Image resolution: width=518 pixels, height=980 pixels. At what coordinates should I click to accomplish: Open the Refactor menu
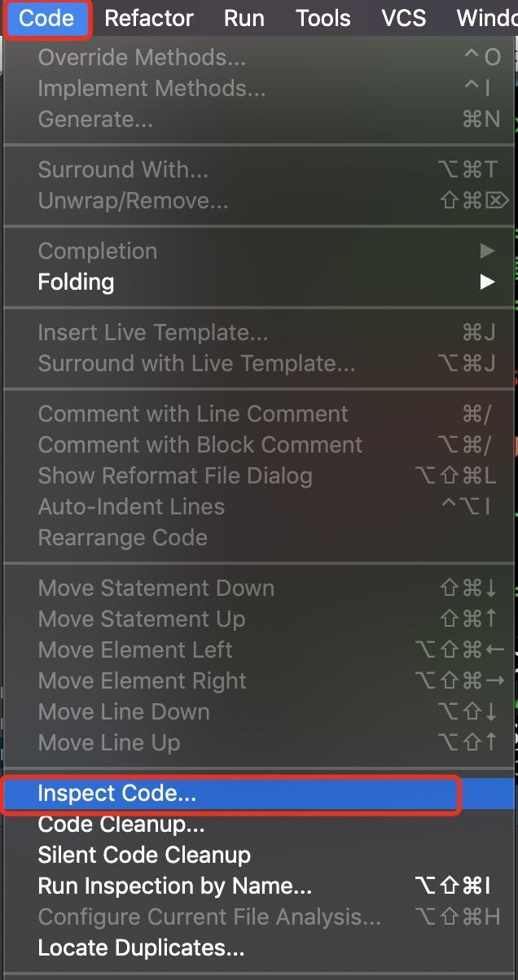149,17
